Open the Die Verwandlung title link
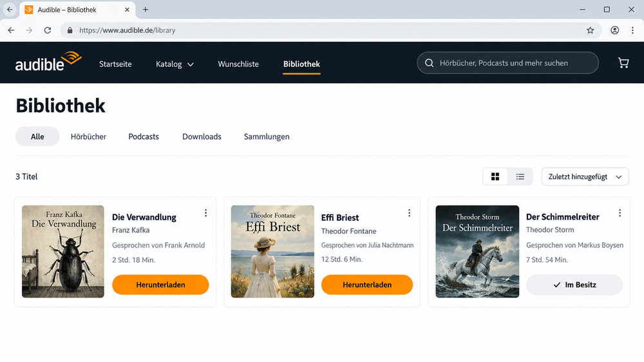This screenshot has height=362, width=644. tap(144, 217)
